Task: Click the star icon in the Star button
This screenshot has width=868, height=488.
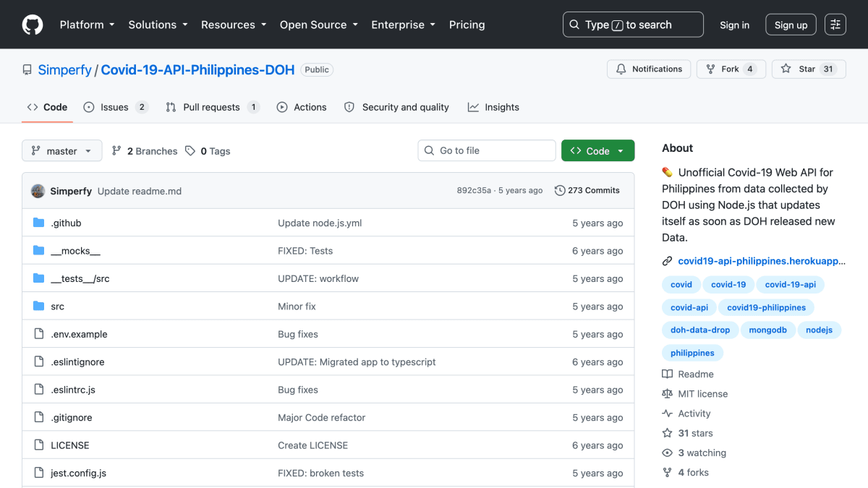Action: point(786,69)
